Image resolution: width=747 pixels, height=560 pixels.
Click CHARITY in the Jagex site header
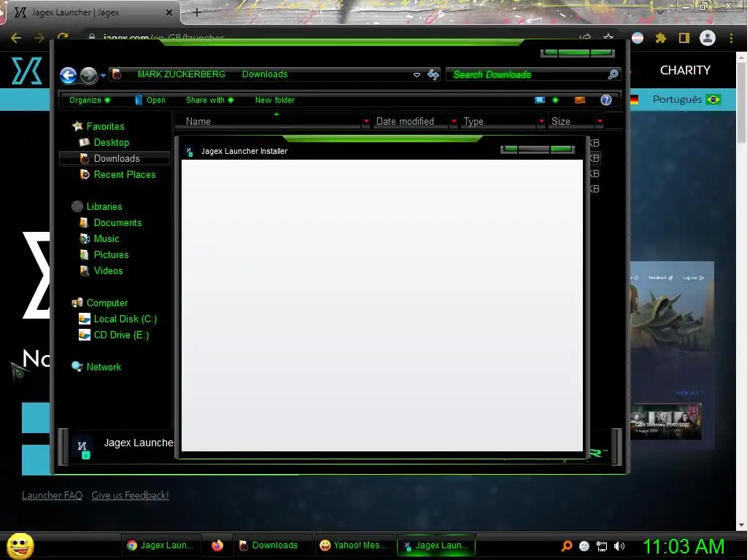(685, 70)
